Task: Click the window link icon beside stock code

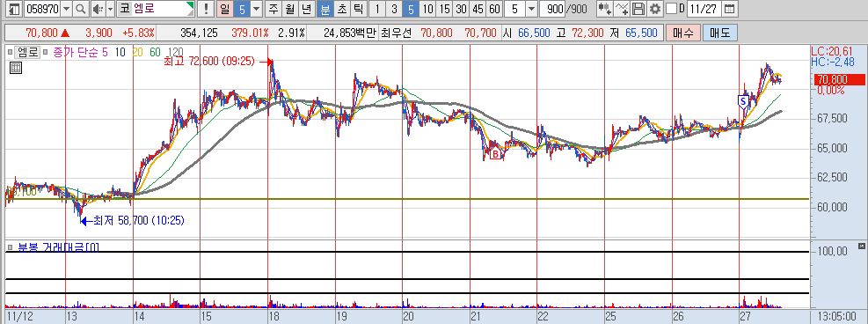Action: point(14,9)
